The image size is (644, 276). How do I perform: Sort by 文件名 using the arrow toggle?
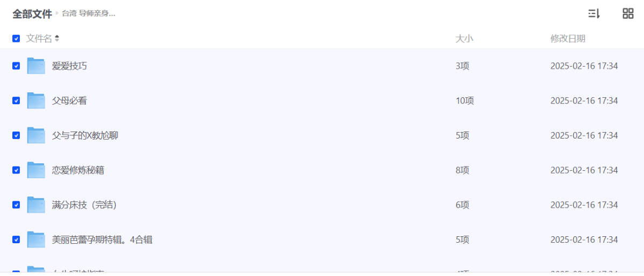pyautogui.click(x=57, y=39)
